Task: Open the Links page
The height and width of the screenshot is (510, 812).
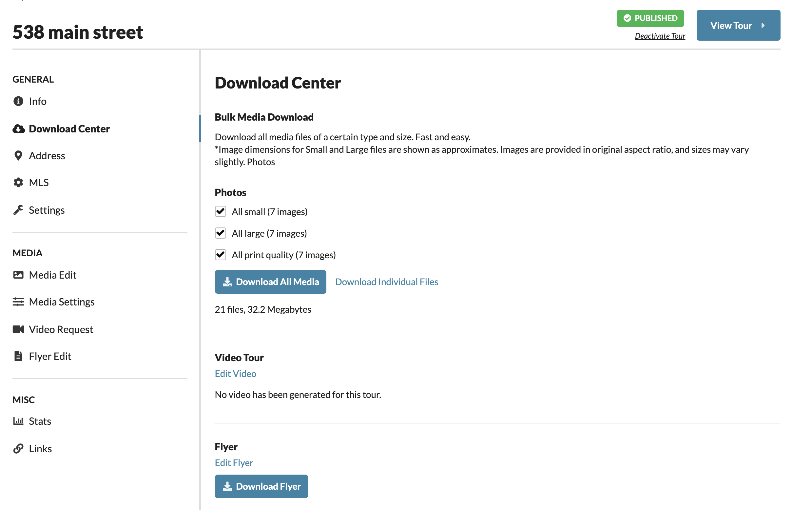Action: [40, 449]
